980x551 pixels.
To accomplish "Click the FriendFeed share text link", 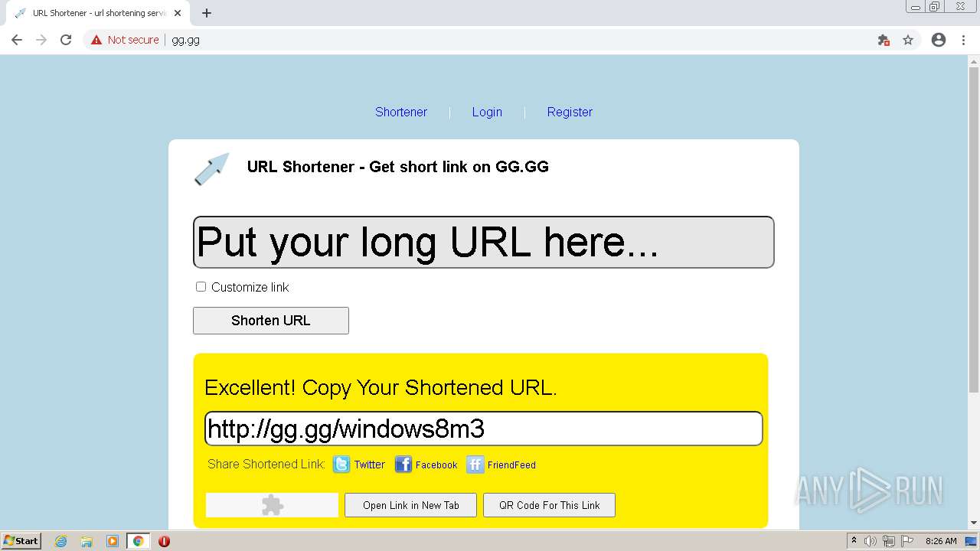I will click(x=511, y=465).
